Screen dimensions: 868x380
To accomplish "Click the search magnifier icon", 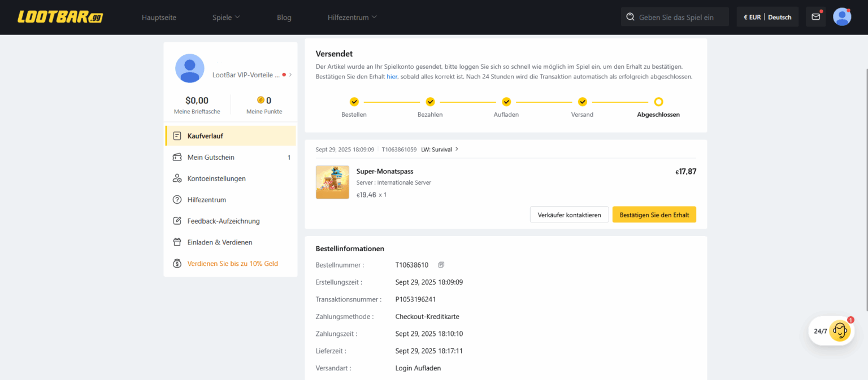I will [630, 18].
